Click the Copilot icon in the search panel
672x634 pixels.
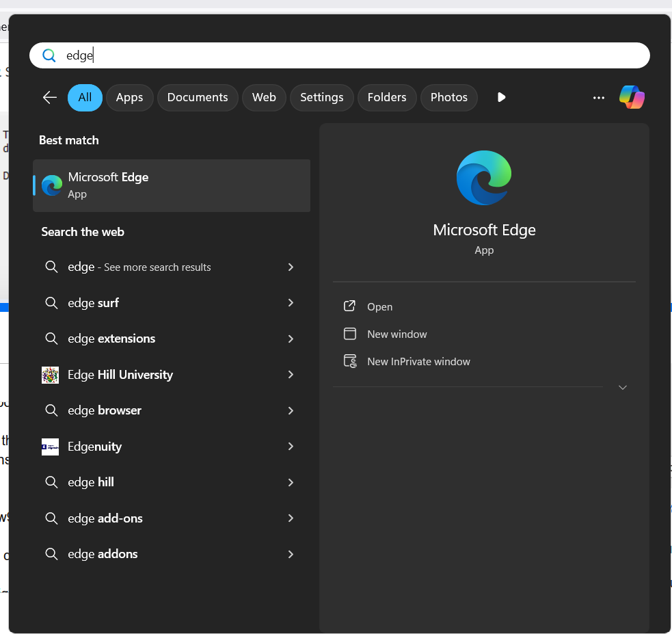click(x=632, y=97)
